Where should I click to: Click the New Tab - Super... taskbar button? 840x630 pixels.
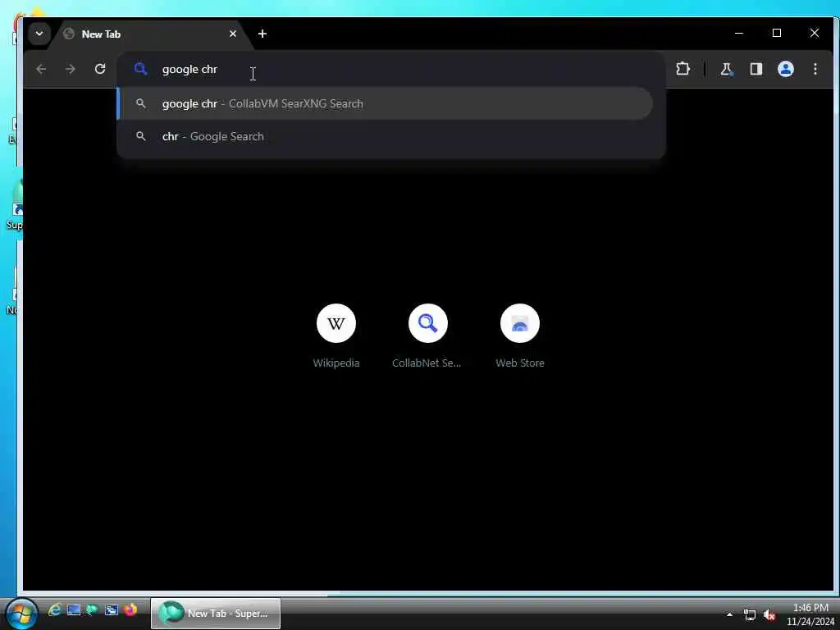[216, 614]
